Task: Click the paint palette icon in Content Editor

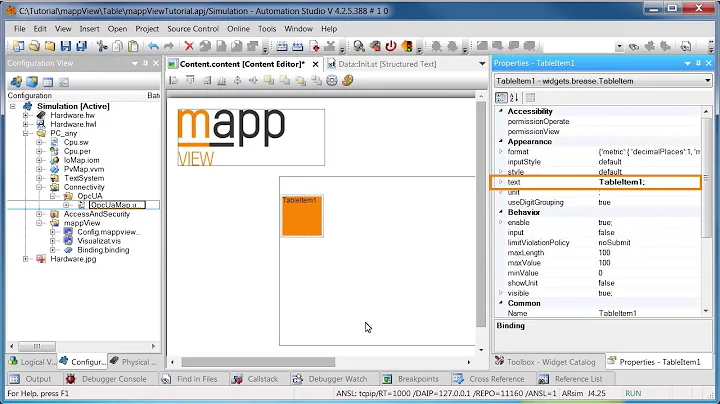Action: tap(348, 81)
